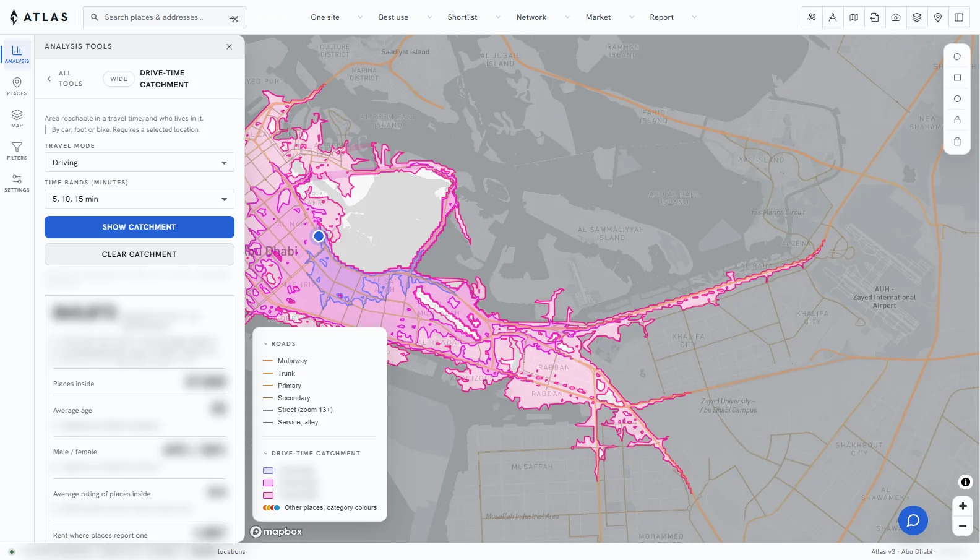Zoom in the map with plus button
Image resolution: width=980 pixels, height=560 pixels.
(x=963, y=506)
